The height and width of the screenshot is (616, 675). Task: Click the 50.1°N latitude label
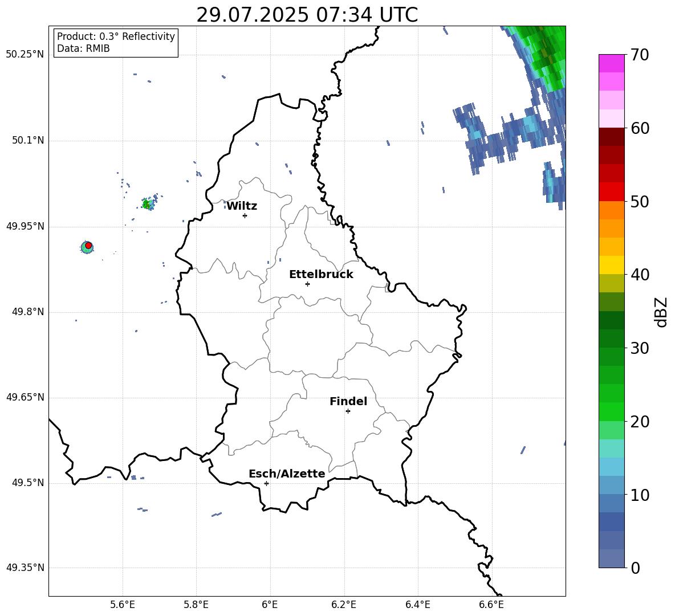[x=28, y=141]
